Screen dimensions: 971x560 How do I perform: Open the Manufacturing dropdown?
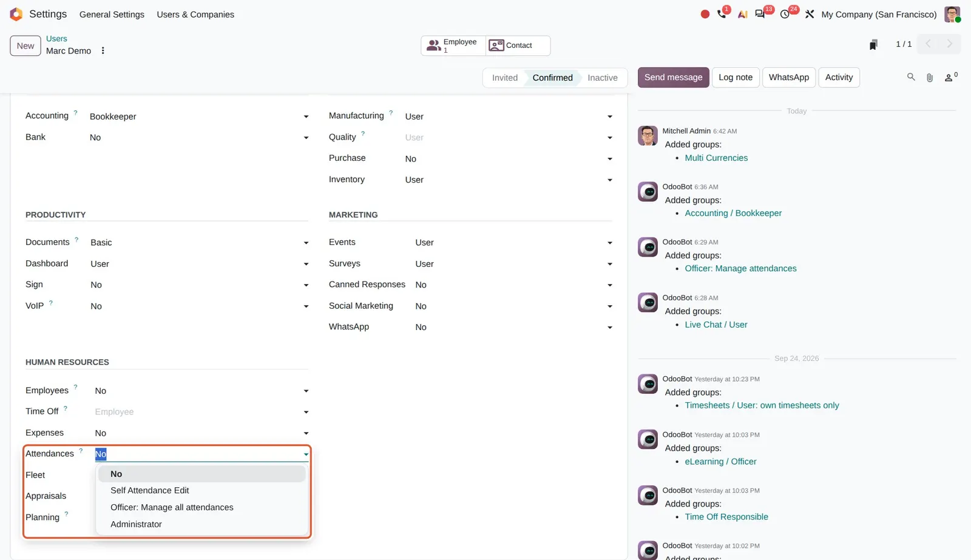click(509, 116)
